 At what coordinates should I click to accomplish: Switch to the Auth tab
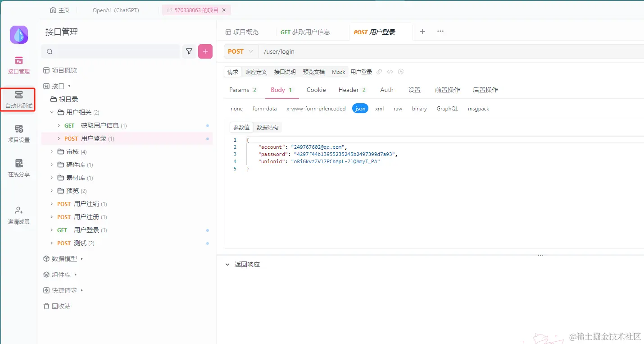point(387,90)
